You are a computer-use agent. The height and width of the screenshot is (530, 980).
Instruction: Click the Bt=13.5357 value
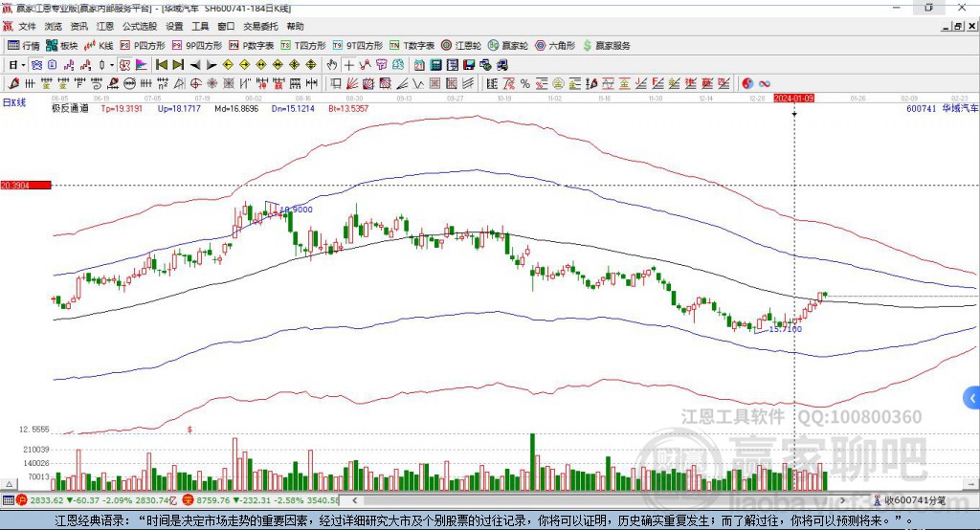tap(348, 108)
